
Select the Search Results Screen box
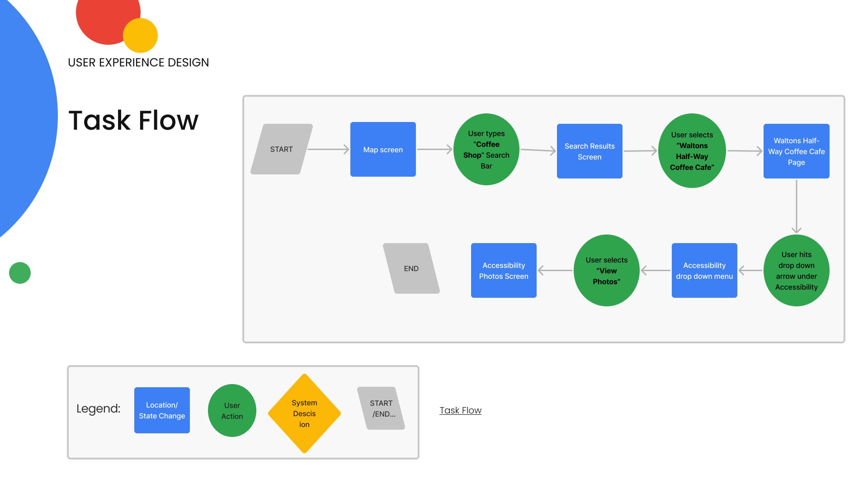pyautogui.click(x=590, y=151)
